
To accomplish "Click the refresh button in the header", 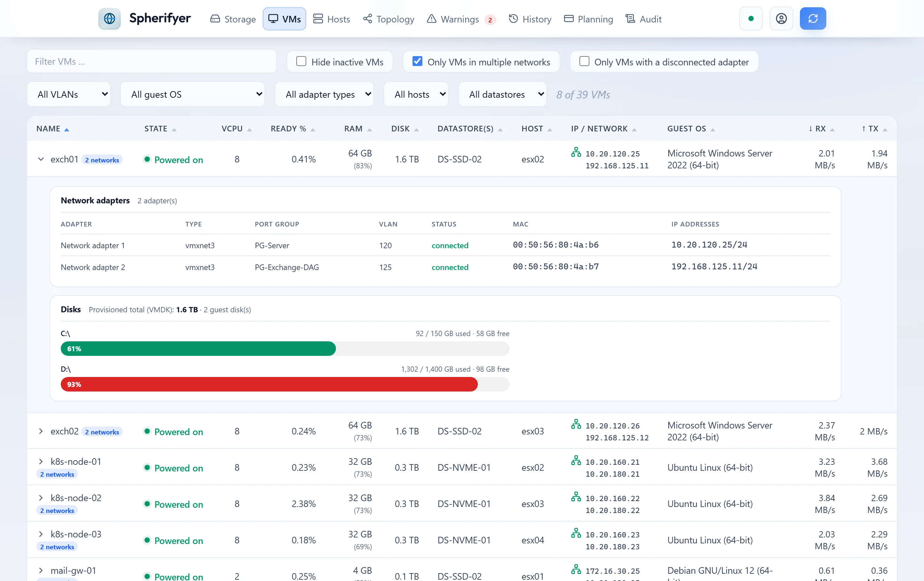I will pyautogui.click(x=813, y=18).
